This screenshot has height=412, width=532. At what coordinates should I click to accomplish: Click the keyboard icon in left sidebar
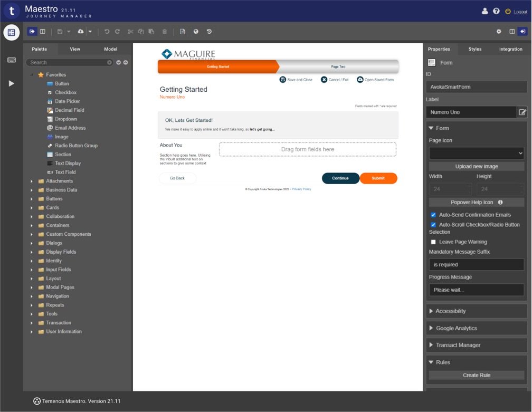11,60
